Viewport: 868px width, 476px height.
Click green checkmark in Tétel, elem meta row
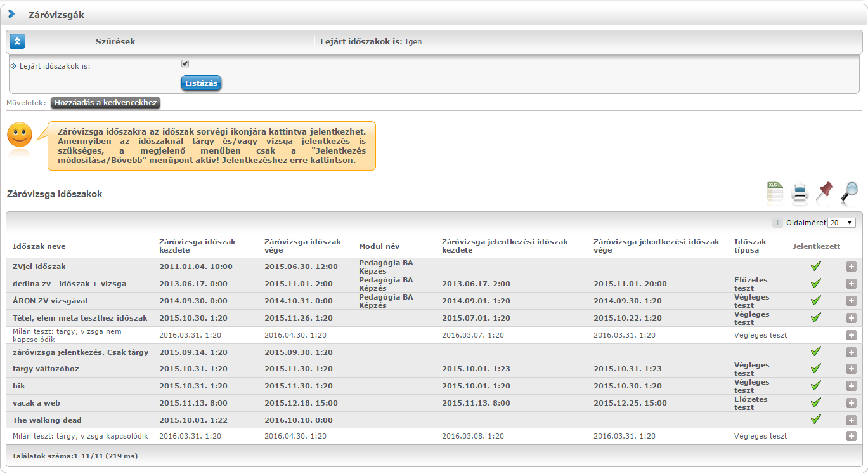[816, 317]
